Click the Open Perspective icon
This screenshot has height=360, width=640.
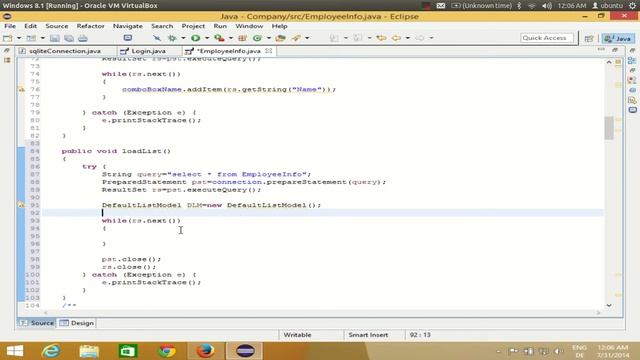pos(589,38)
